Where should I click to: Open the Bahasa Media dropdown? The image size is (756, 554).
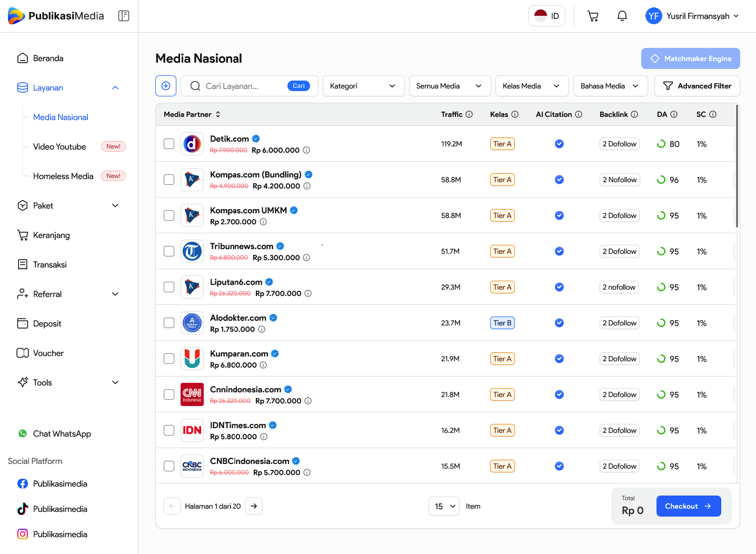click(611, 86)
